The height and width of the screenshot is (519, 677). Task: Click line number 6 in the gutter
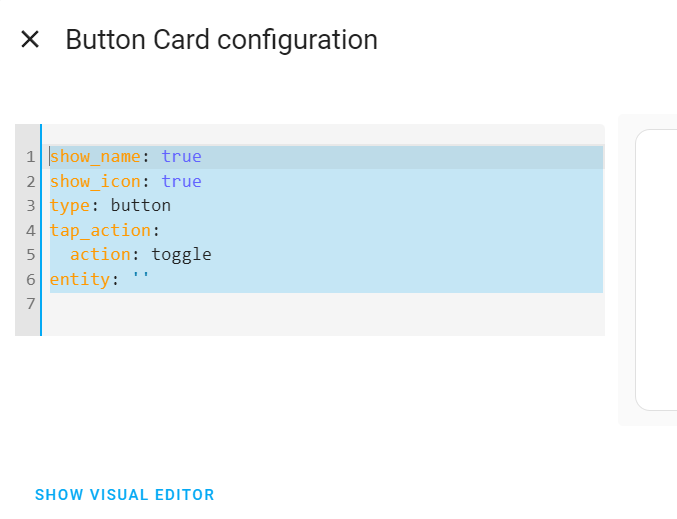30,280
